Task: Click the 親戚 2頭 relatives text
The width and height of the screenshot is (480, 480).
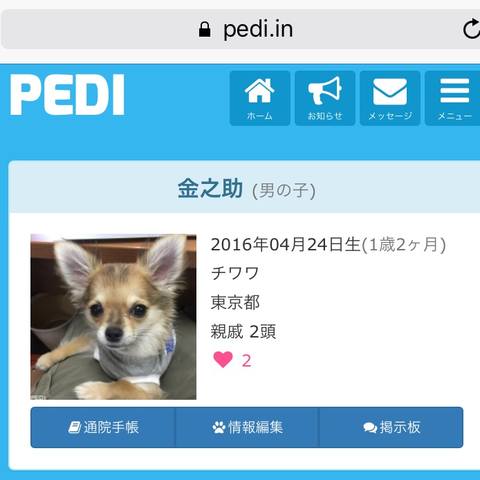Action: click(x=243, y=332)
